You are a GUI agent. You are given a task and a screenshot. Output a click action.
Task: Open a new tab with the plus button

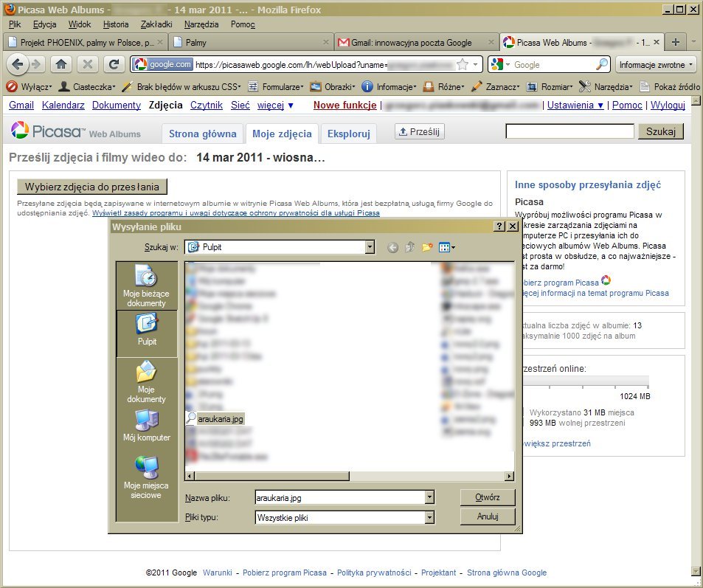click(675, 42)
